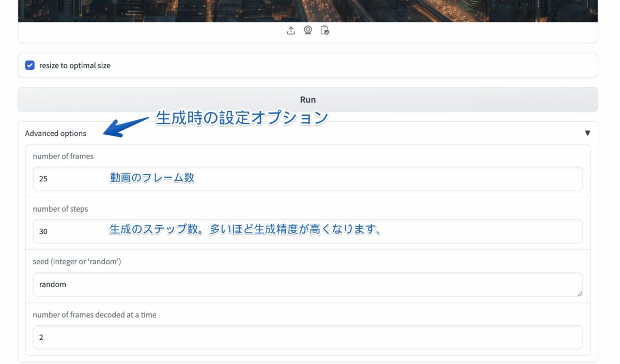
Task: Click the "number of frames" label
Action: (x=63, y=156)
